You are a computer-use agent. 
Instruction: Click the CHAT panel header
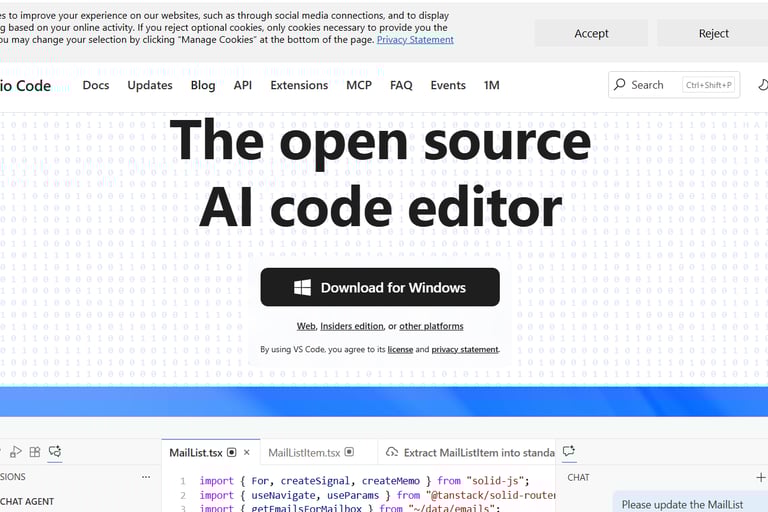click(578, 477)
